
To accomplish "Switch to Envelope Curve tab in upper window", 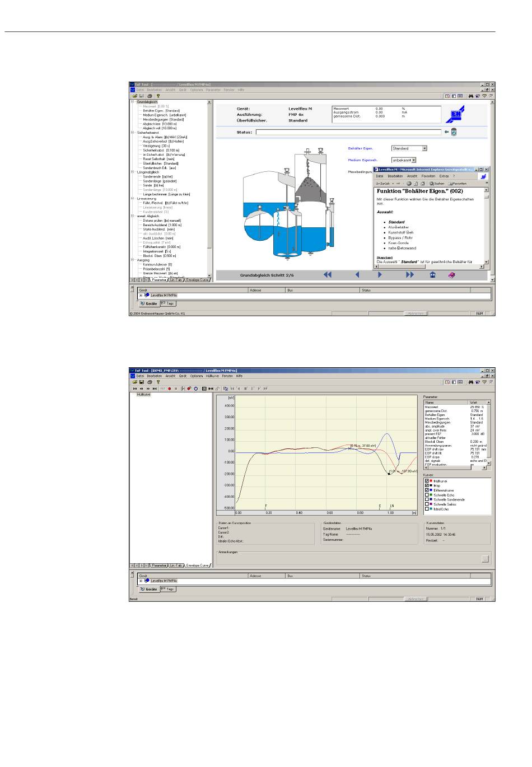I will (x=198, y=279).
